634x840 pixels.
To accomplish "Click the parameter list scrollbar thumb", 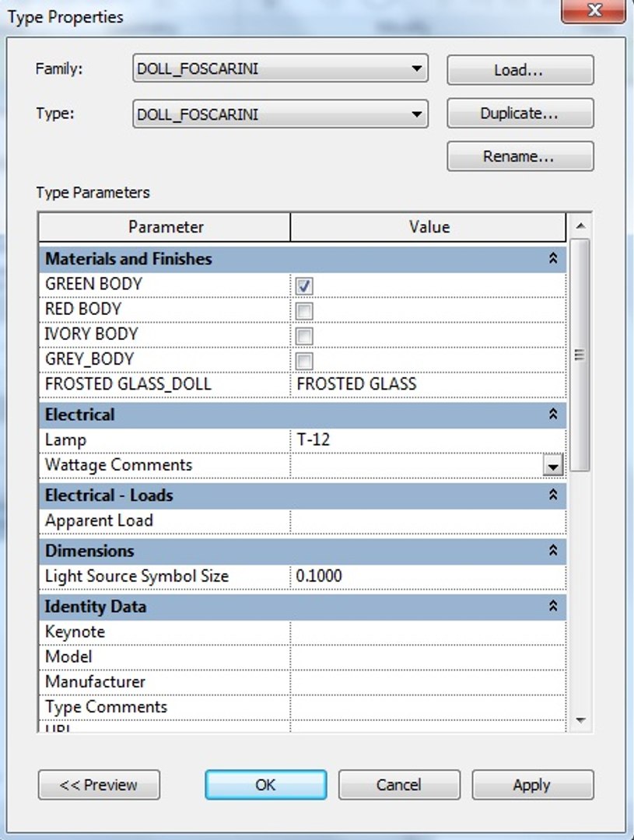I will pyautogui.click(x=580, y=355).
